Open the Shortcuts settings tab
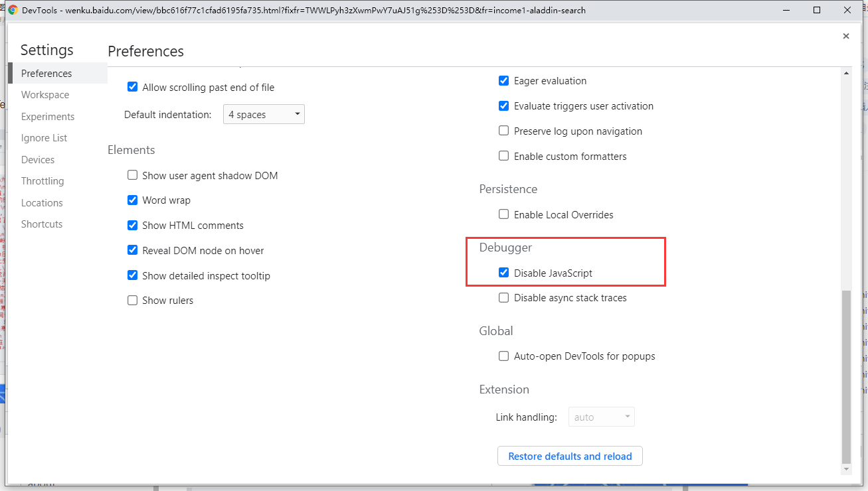This screenshot has width=868, height=491. coord(42,224)
